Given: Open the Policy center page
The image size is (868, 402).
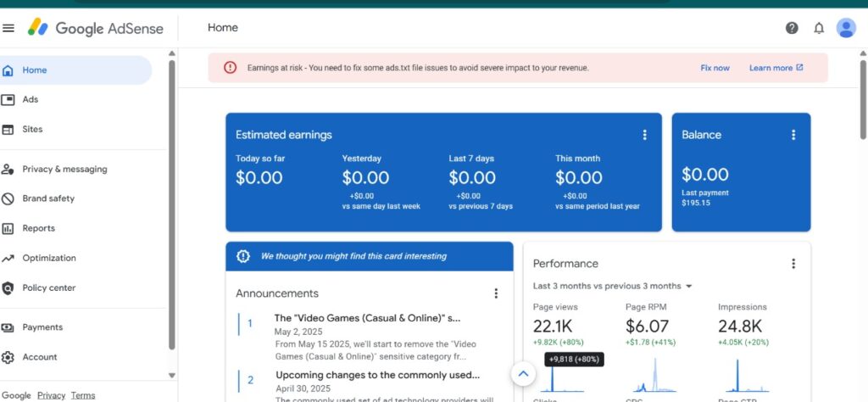Looking at the screenshot, I should (48, 288).
